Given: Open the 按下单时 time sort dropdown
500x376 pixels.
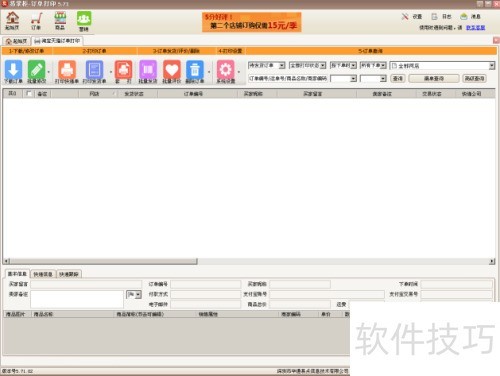Looking at the screenshot, I should (x=343, y=65).
